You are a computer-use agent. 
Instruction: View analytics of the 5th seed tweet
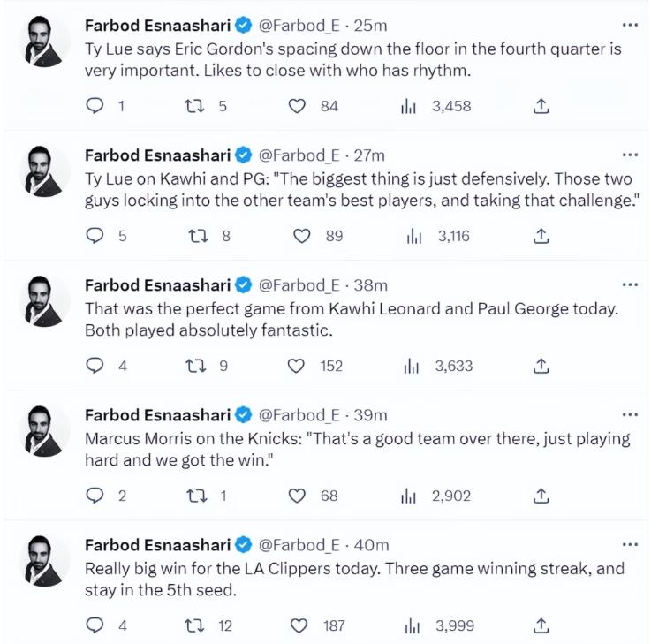pyautogui.click(x=413, y=625)
